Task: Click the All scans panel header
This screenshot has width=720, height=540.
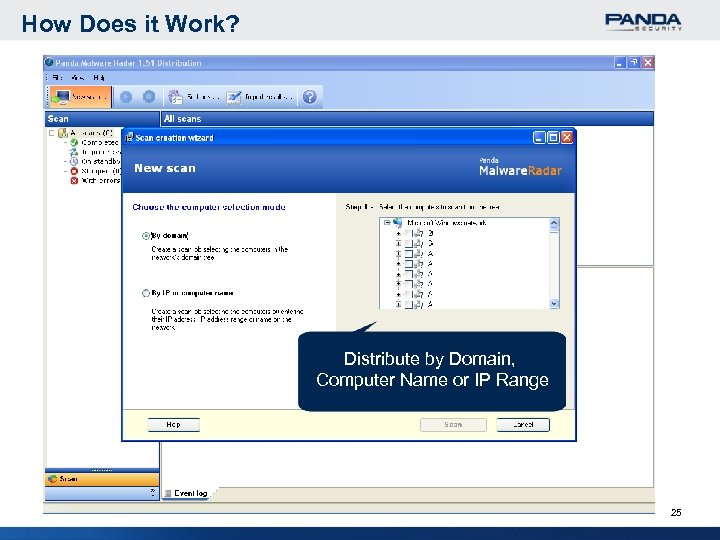Action: coord(407,118)
